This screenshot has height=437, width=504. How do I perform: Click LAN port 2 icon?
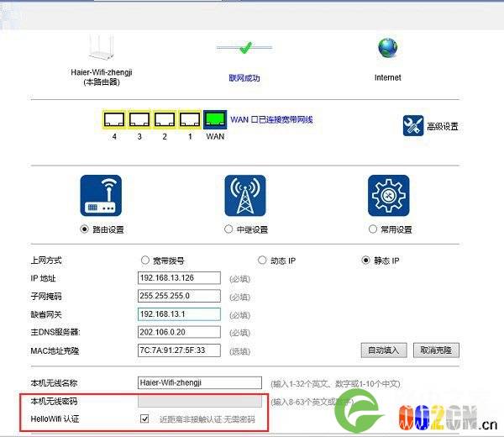click(165, 119)
